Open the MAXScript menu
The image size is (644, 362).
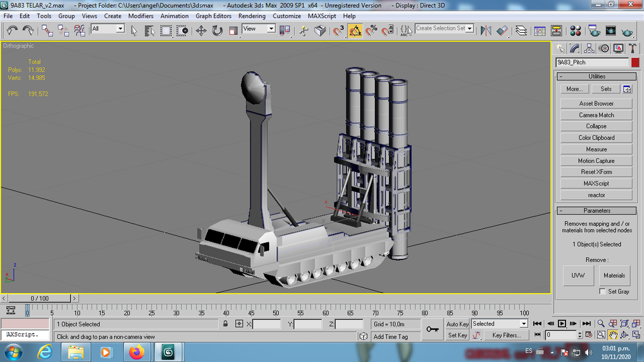tap(321, 16)
